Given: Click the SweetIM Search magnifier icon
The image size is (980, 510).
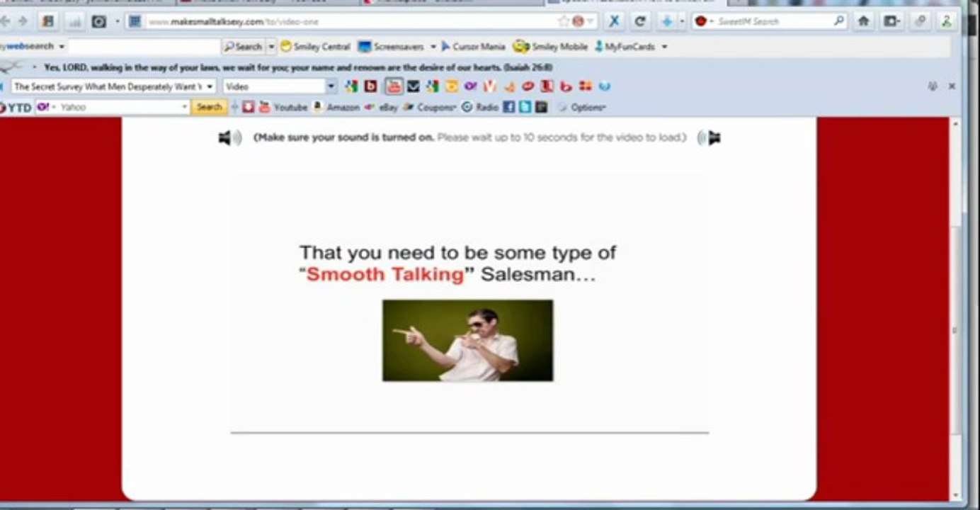Looking at the screenshot, I should click(x=839, y=21).
